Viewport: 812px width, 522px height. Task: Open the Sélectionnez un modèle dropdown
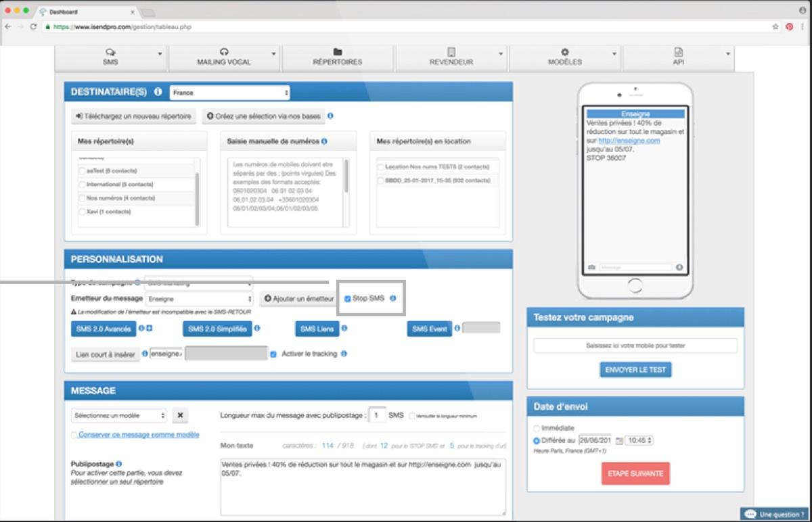pyautogui.click(x=119, y=416)
